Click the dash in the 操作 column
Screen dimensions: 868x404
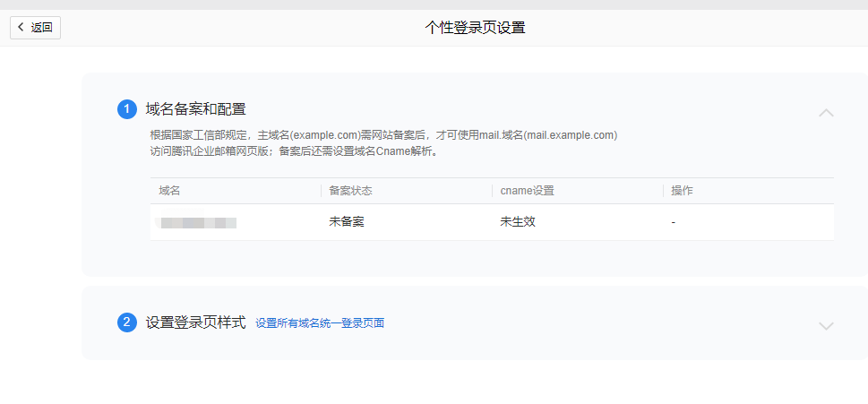tap(673, 222)
